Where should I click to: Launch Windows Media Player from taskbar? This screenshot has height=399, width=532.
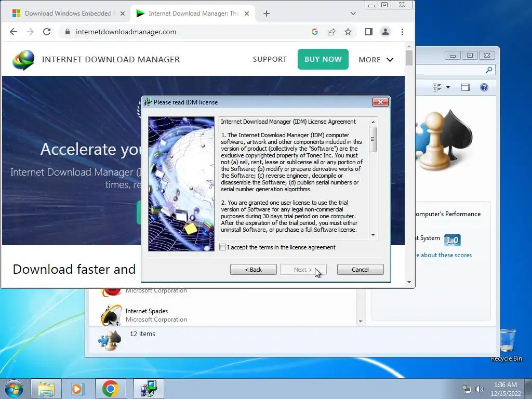78,389
